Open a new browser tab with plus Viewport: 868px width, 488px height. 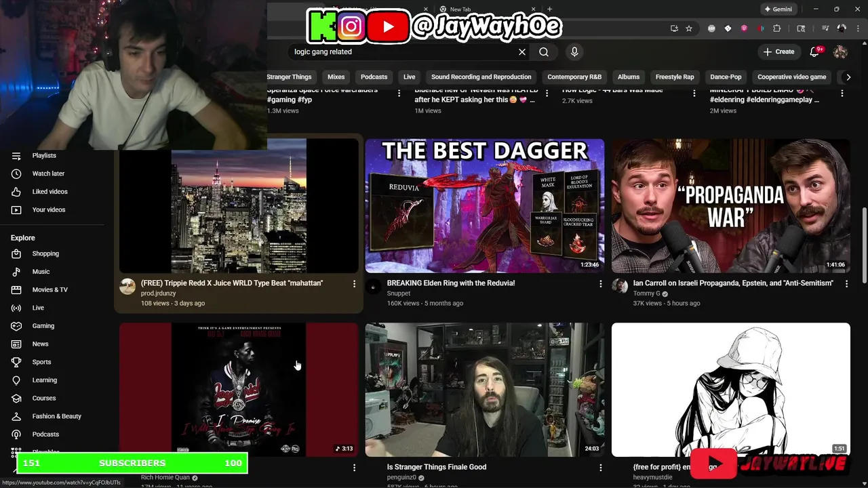pyautogui.click(x=550, y=9)
